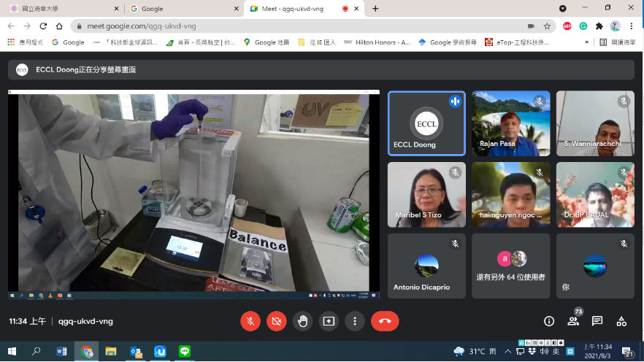Screen dimensions: 644x362
Task: Open the Chrome profile avatar
Action: point(615,26)
